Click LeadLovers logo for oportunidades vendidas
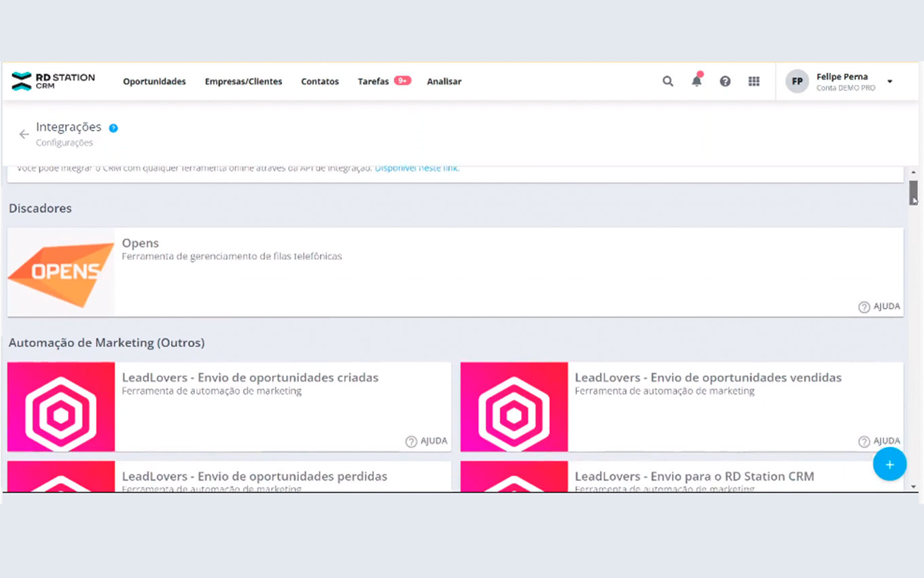Image resolution: width=924 pixels, height=578 pixels. [x=514, y=407]
